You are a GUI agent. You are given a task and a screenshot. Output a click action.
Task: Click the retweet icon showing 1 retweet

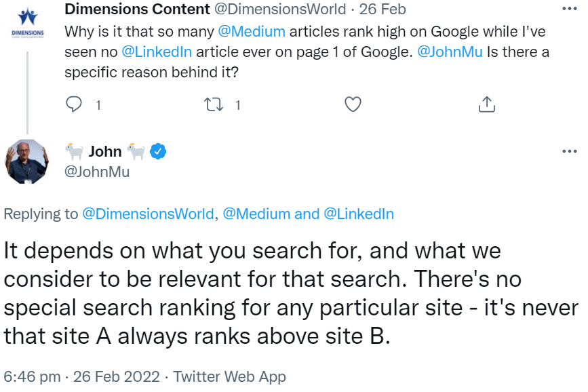tap(213, 104)
